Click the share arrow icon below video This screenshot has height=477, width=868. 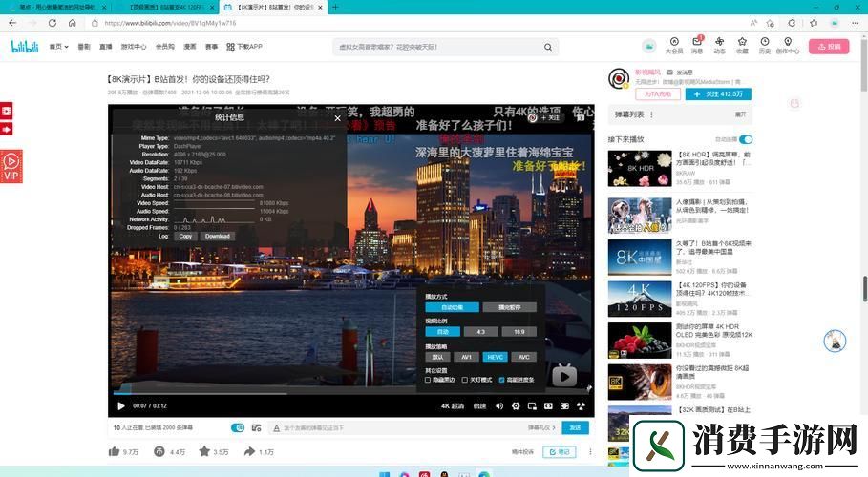(250, 451)
